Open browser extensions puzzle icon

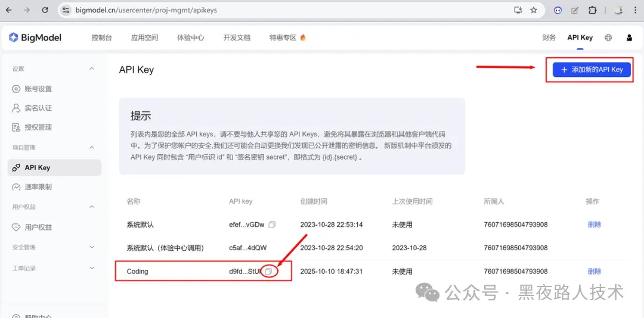(592, 10)
